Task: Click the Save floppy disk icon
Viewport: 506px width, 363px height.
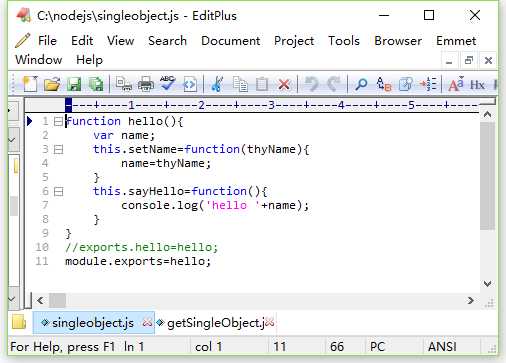Action: click(x=74, y=84)
